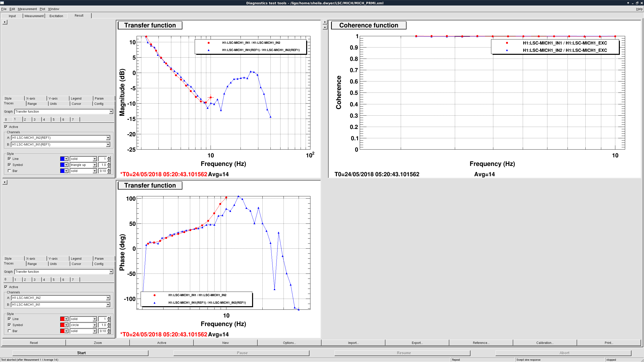Decrease the lower Symbol size stepper

[x=109, y=326]
